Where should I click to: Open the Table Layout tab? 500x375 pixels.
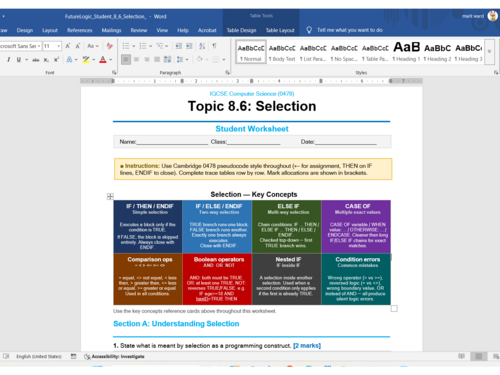point(280,30)
